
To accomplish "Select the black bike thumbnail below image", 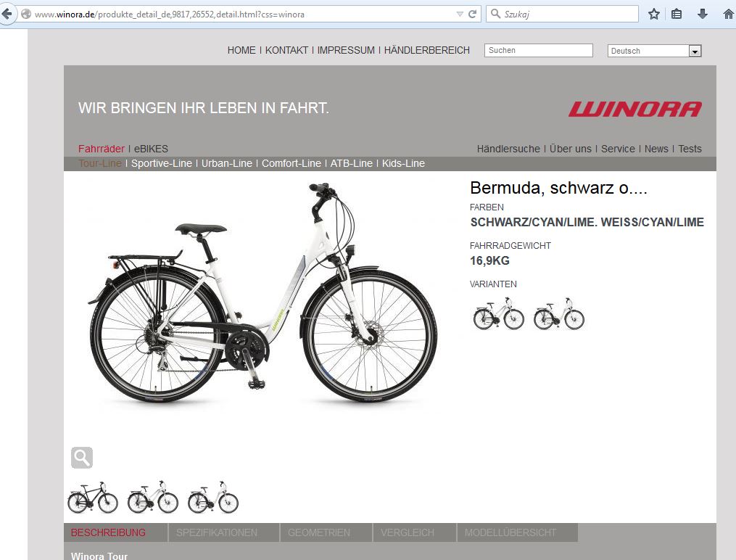I will point(93,497).
